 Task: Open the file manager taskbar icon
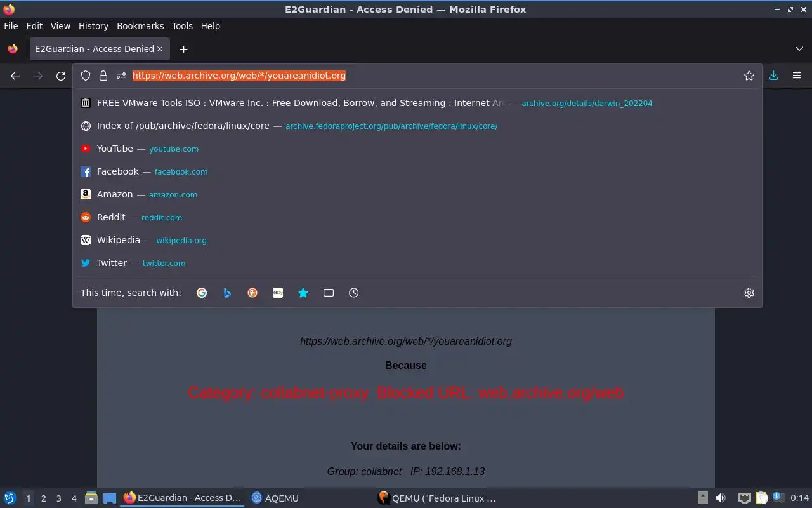(x=91, y=498)
